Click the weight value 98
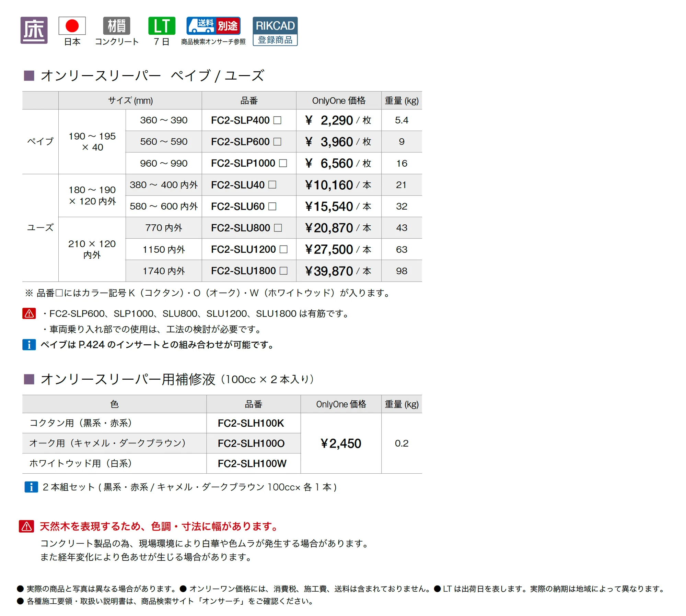The image size is (686, 616). [402, 271]
